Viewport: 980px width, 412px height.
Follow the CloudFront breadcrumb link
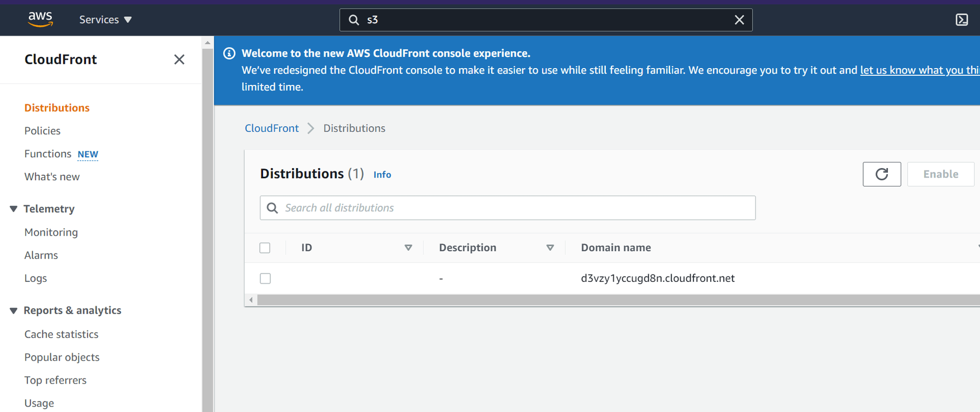click(271, 128)
